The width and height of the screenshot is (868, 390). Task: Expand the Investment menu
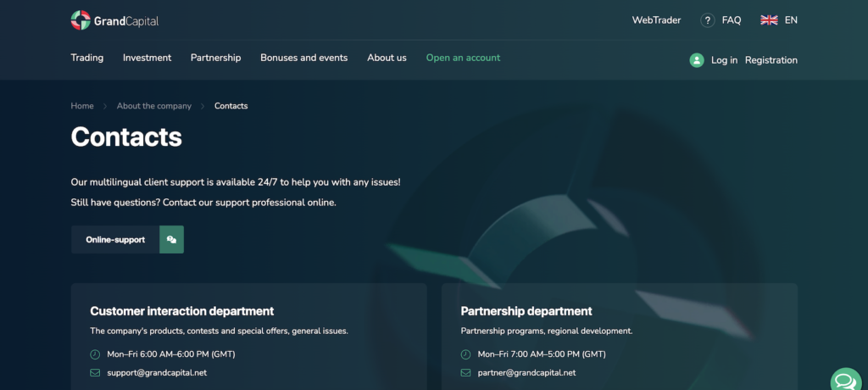[147, 58]
